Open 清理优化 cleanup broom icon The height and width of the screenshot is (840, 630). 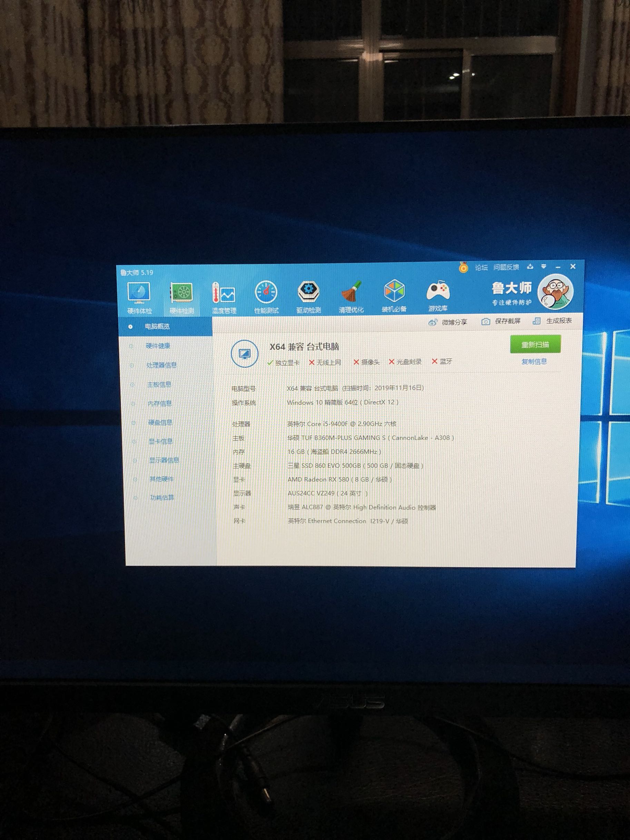coord(351,297)
